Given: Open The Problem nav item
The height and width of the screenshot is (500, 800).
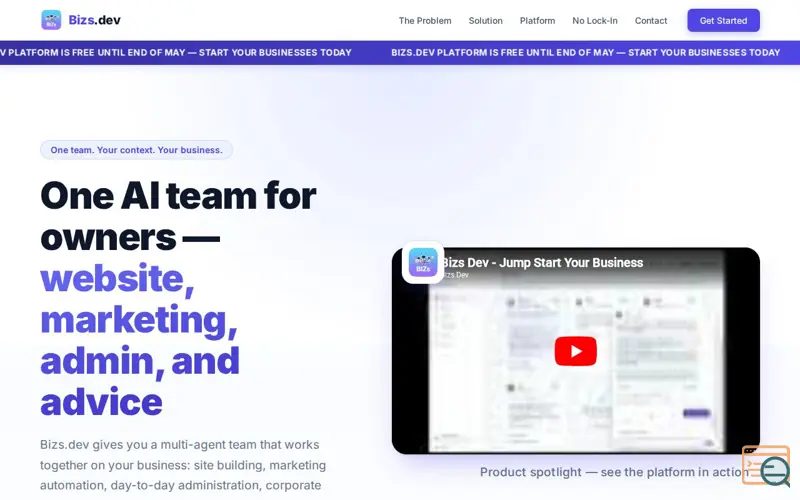Looking at the screenshot, I should 425,21.
